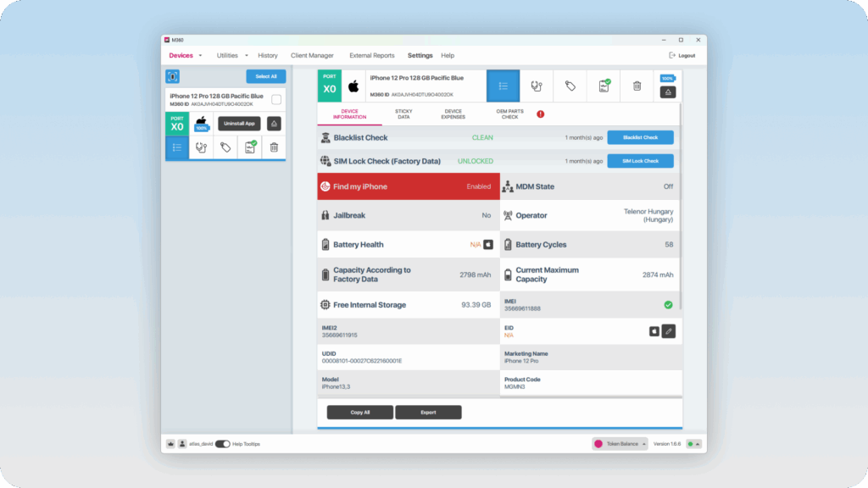This screenshot has height=488, width=868.
Task: Click the device scan icon above device list
Action: tap(173, 76)
